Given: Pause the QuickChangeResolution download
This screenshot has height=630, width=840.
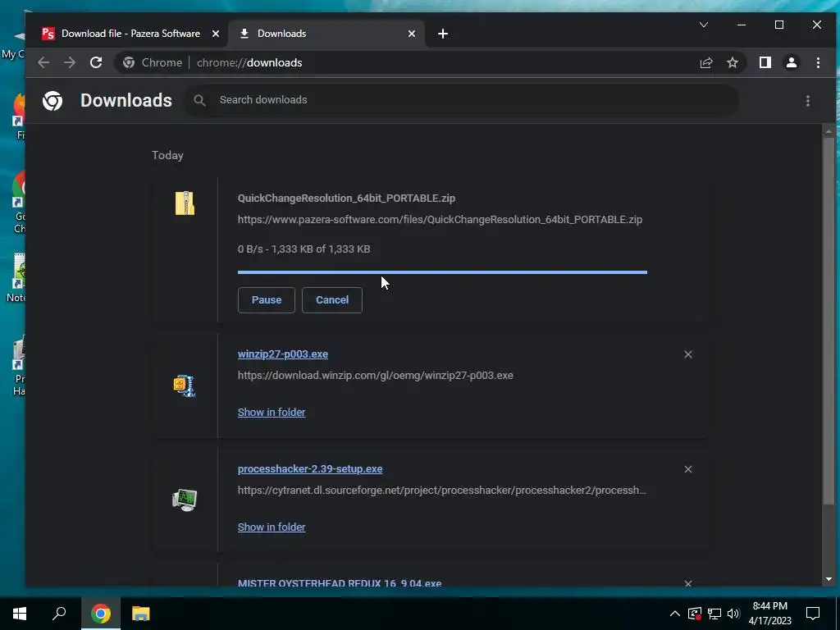Looking at the screenshot, I should point(267,300).
